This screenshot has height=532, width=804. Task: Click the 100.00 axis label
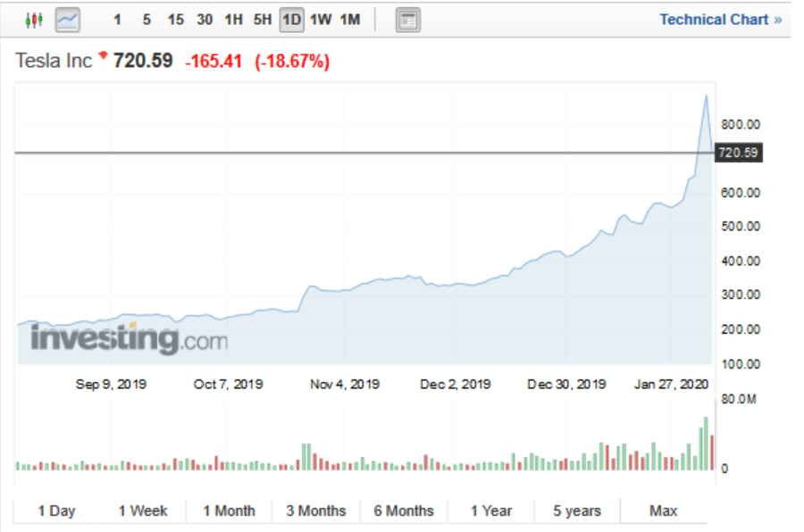(x=741, y=364)
